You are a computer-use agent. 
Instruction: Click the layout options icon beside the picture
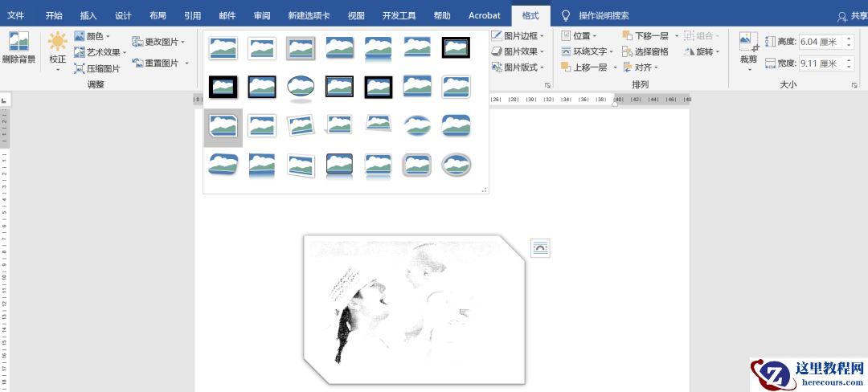pyautogui.click(x=540, y=248)
